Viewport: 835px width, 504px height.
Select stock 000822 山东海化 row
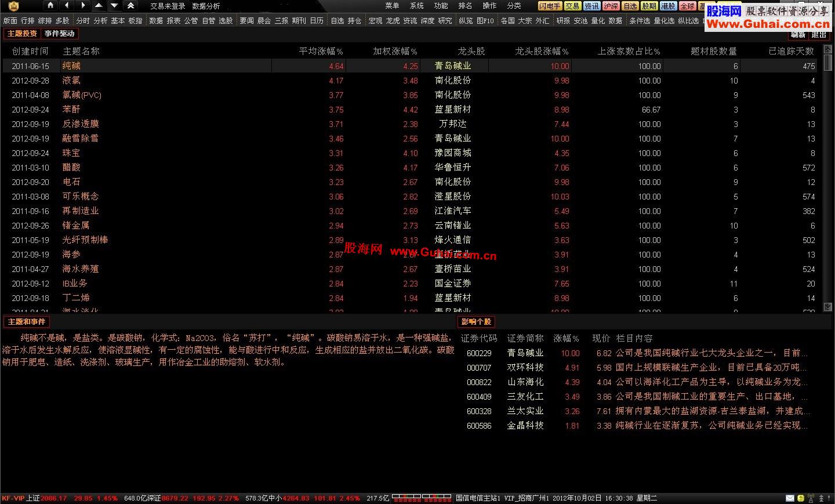[x=636, y=382]
